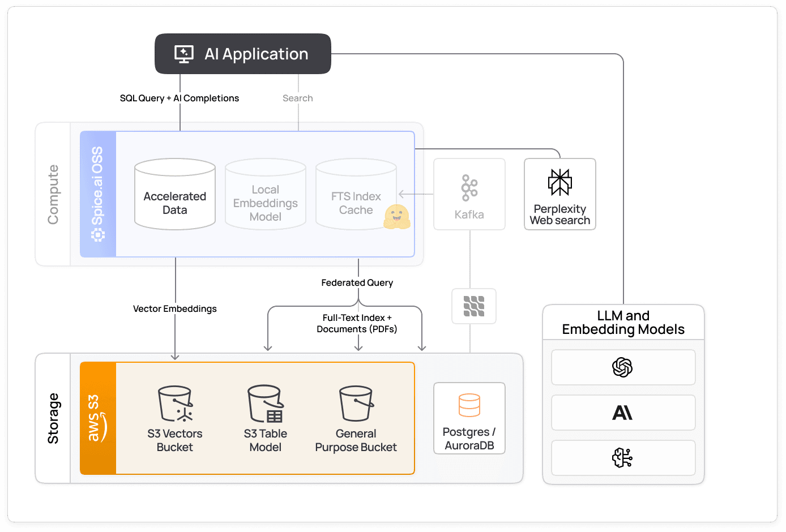Select the Anthropic logo

[x=623, y=413]
